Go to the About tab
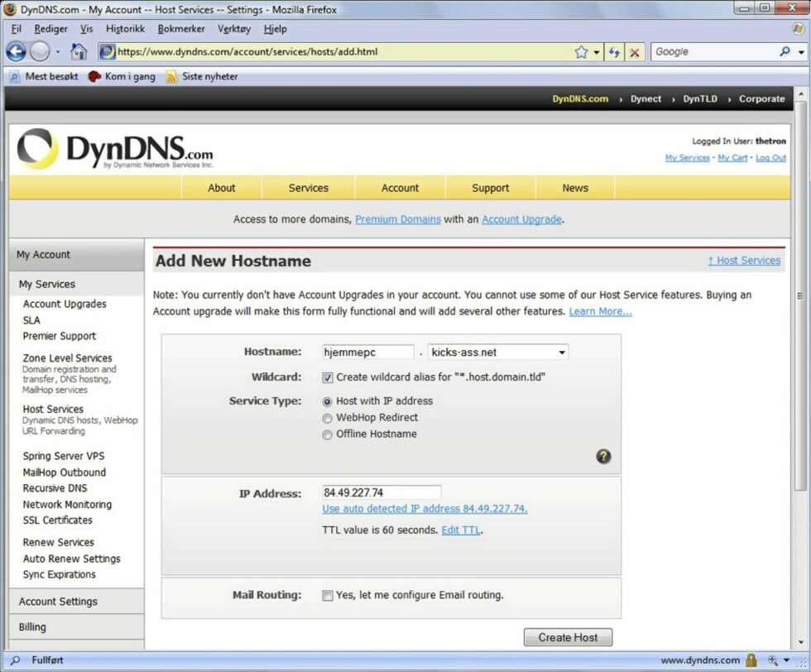This screenshot has height=672, width=811. pyautogui.click(x=222, y=188)
